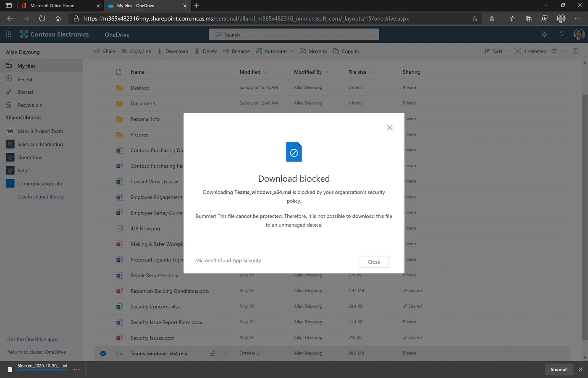
Task: Open the settings gear icon
Action: tap(544, 34)
